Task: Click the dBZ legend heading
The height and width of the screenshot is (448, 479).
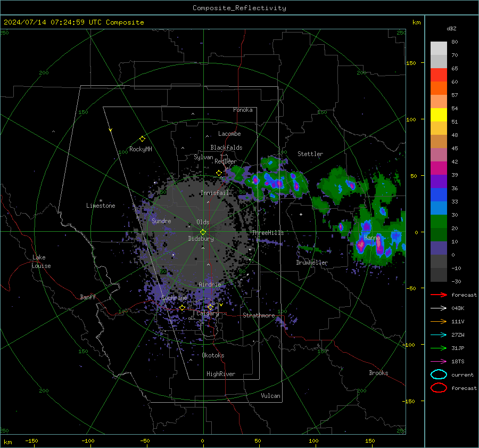Action: (451, 28)
